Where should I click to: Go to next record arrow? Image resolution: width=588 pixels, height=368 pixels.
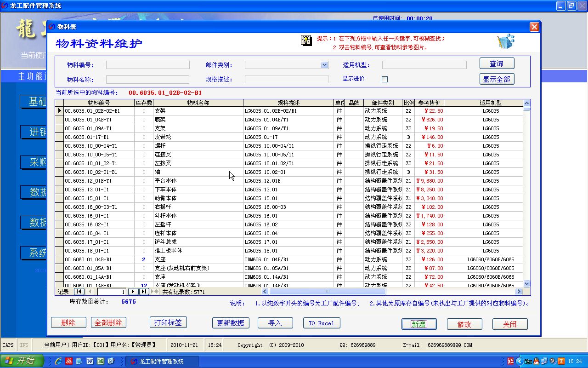click(x=133, y=292)
